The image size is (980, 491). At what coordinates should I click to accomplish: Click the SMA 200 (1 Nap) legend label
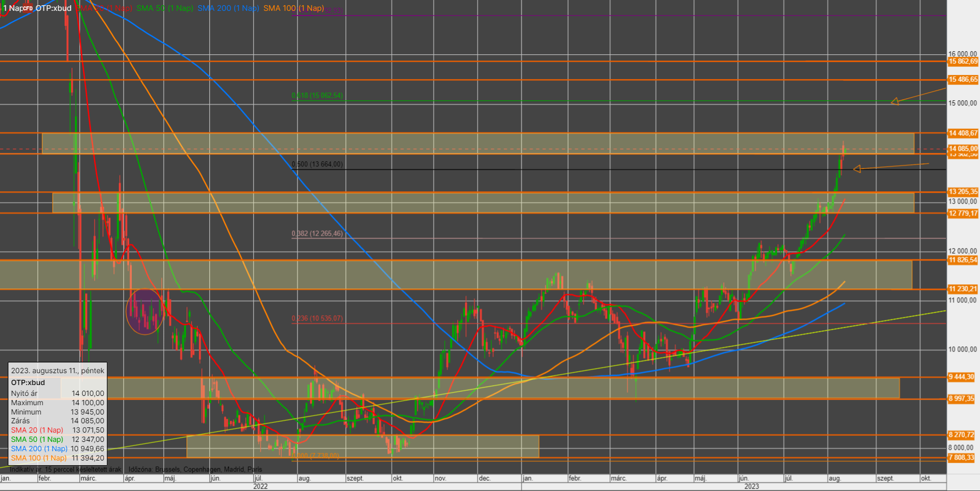click(228, 8)
